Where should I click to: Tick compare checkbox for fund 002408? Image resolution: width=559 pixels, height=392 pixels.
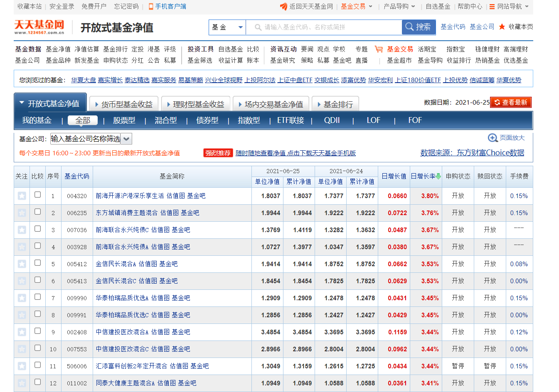tap(37, 331)
